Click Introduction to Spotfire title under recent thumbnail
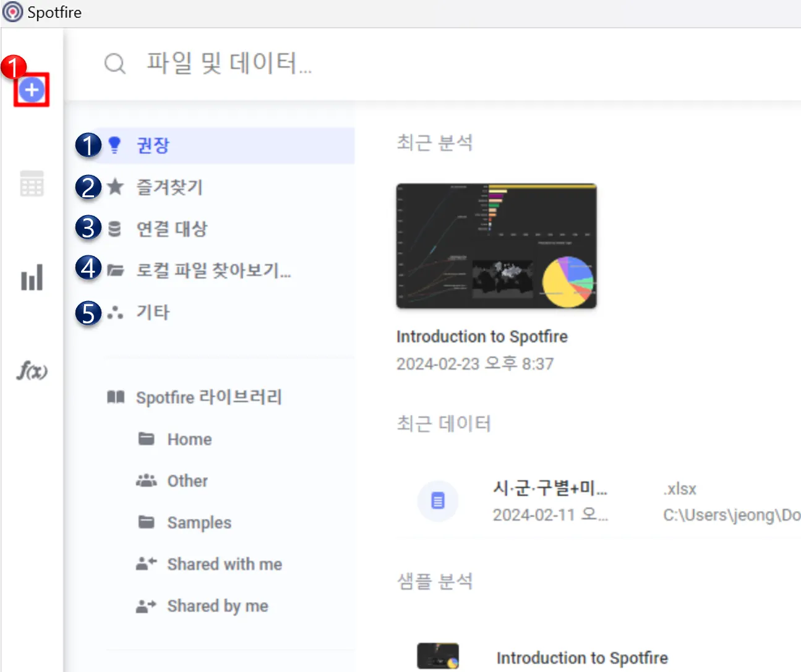Image resolution: width=801 pixels, height=672 pixels. tap(482, 337)
